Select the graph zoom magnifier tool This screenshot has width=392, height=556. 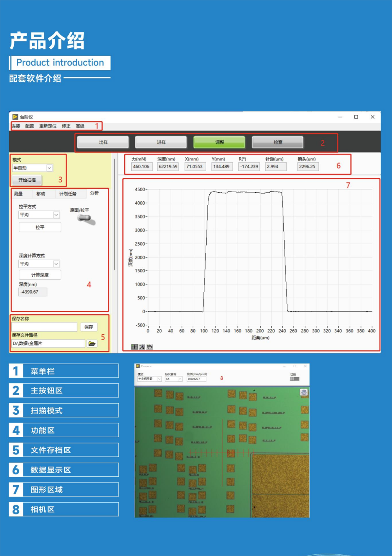142,347
